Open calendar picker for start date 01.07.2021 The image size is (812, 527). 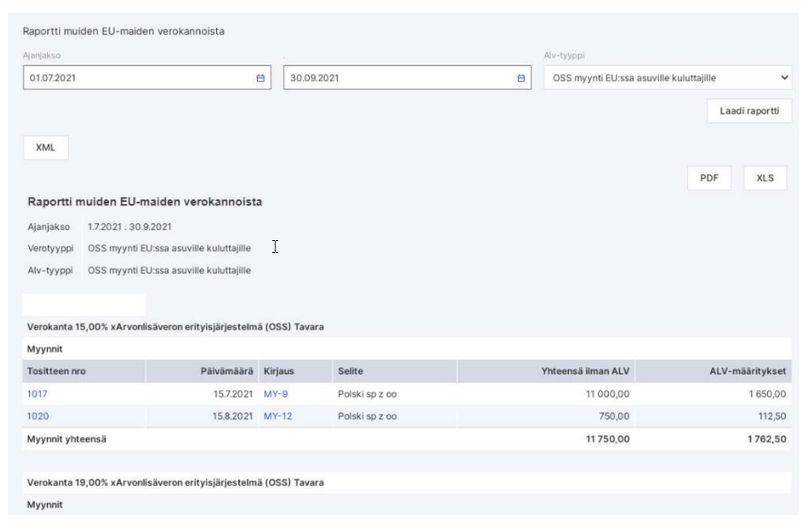pos(260,78)
